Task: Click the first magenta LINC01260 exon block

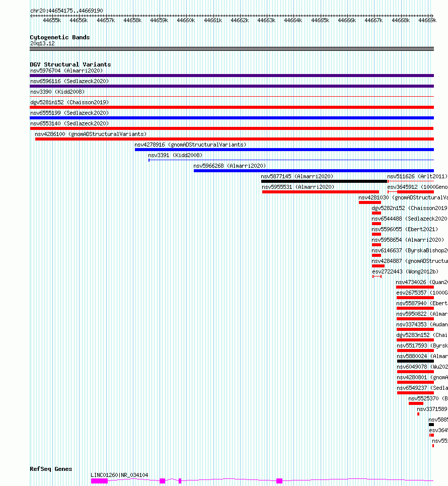Action: point(99,481)
